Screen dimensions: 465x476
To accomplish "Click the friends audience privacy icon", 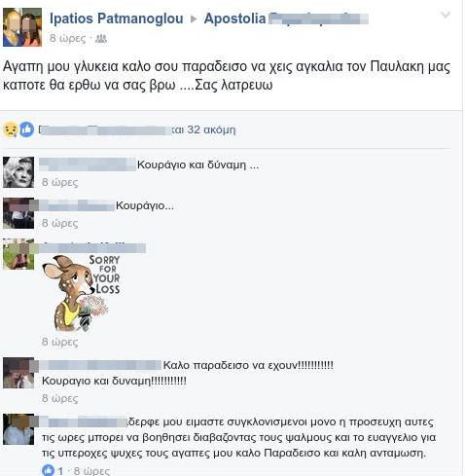I will click(101, 39).
